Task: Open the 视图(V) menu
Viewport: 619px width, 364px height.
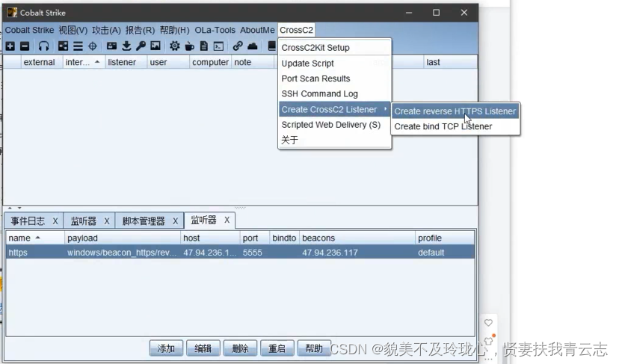Action: pos(73,30)
